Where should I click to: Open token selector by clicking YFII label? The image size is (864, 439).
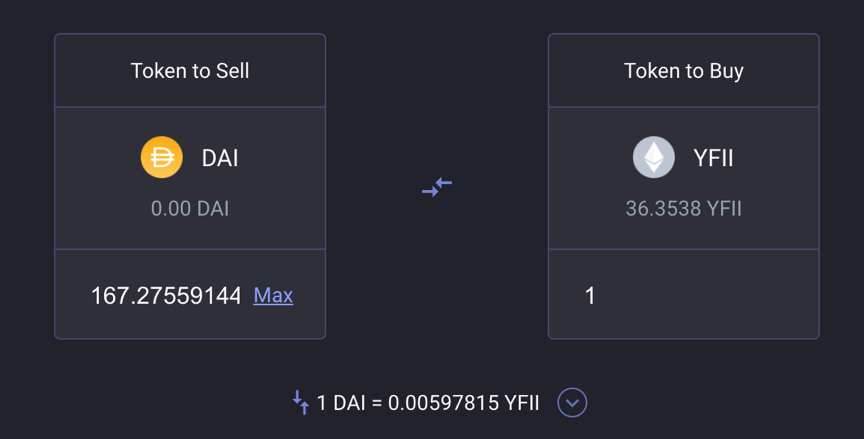point(713,158)
